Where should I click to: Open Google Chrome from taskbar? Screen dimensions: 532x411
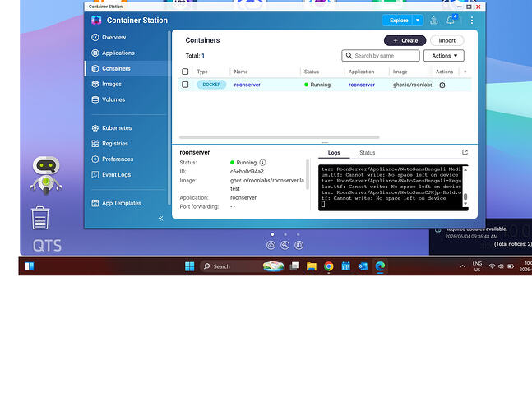[x=328, y=266]
